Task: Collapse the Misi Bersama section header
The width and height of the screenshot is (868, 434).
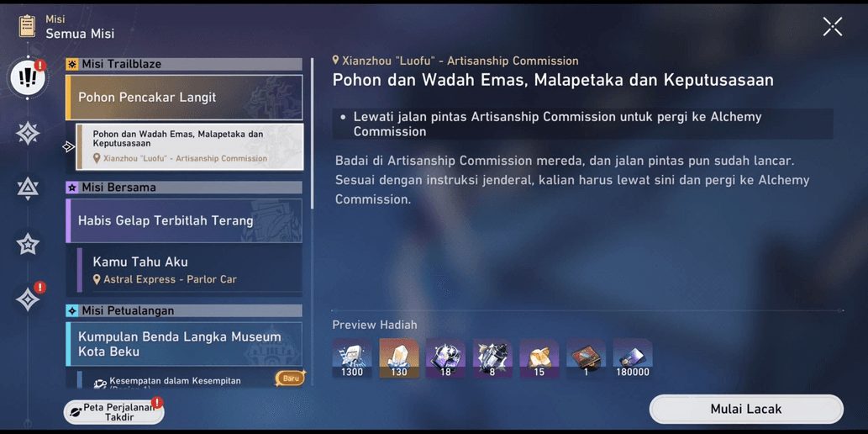Action: point(183,188)
